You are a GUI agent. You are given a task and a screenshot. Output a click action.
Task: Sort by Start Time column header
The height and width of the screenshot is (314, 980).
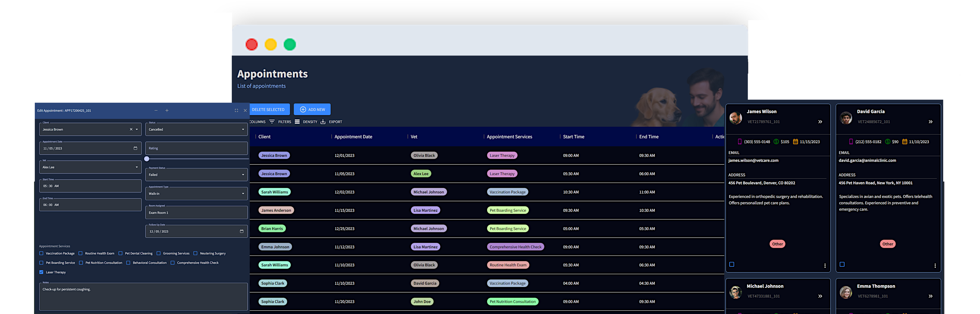[x=574, y=136]
